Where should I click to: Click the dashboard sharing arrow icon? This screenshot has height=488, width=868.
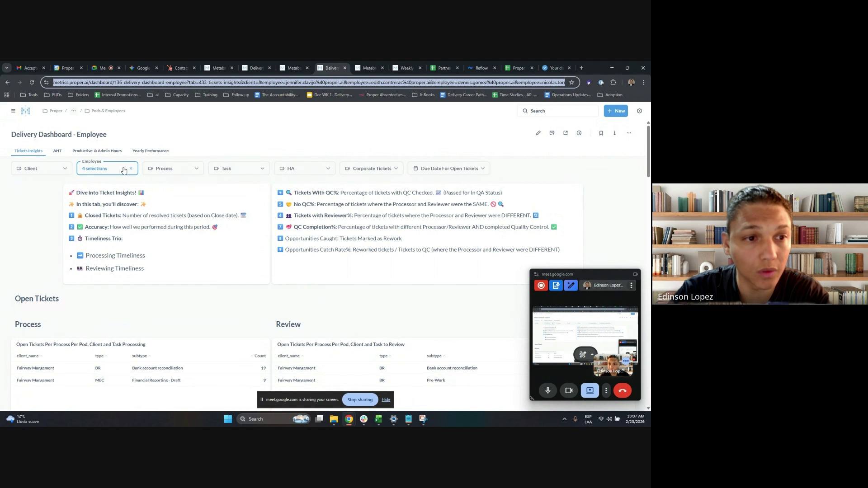click(566, 133)
